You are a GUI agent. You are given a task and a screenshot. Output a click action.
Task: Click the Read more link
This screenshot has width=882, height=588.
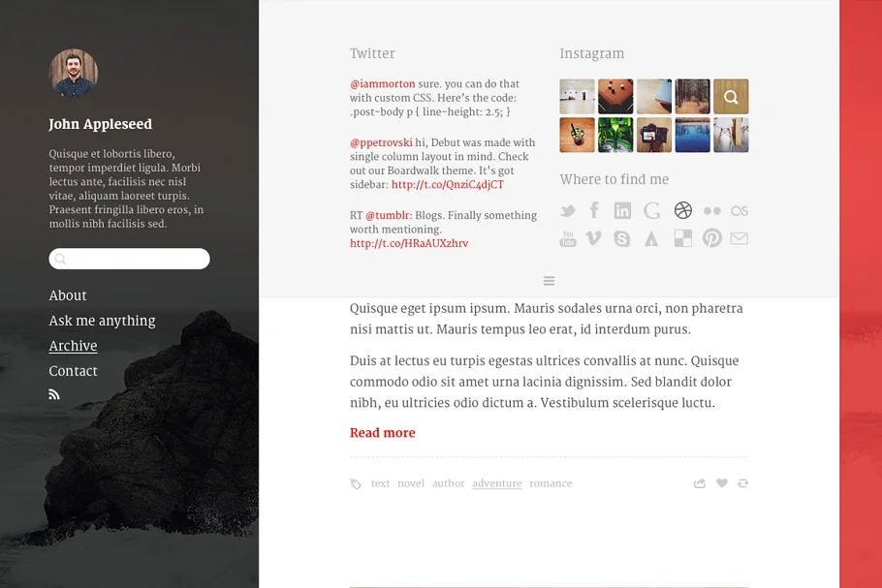tap(382, 433)
